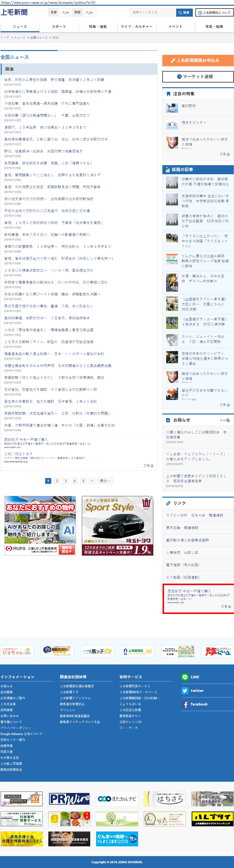The width and height of the screenshot is (234, 868).
Task: Jump to 最後へ last page
Action: [105, 481]
